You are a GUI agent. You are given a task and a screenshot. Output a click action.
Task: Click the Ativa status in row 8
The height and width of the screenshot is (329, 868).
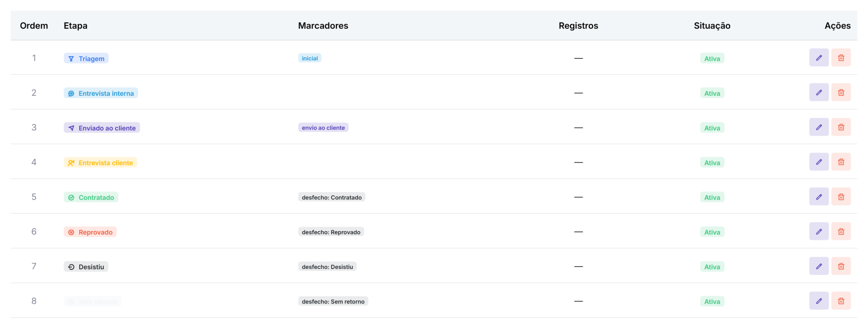click(712, 301)
